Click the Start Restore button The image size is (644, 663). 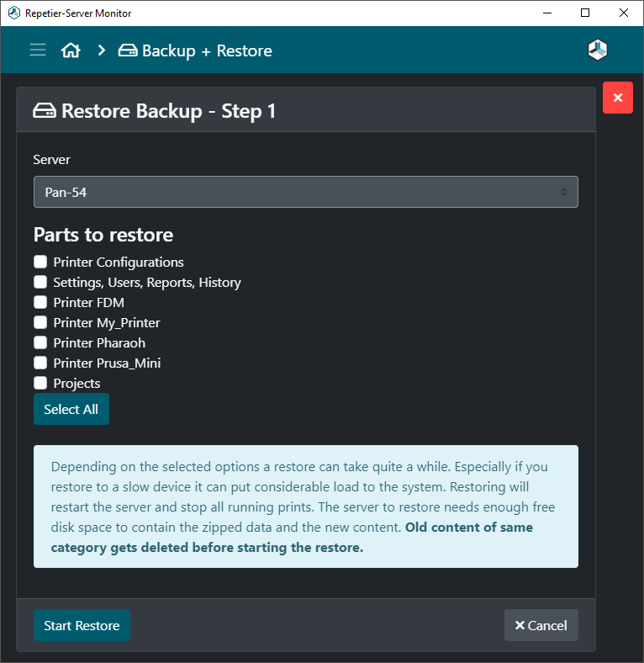[x=82, y=625]
